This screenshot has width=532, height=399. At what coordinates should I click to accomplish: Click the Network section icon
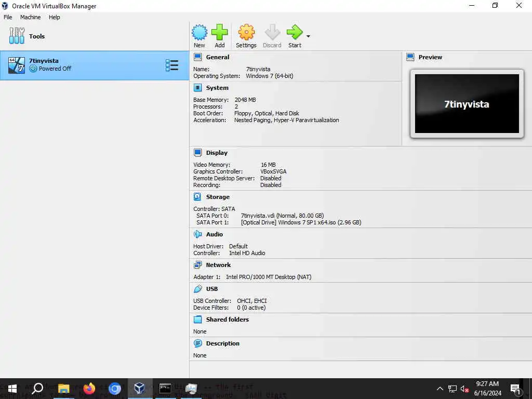point(198,265)
